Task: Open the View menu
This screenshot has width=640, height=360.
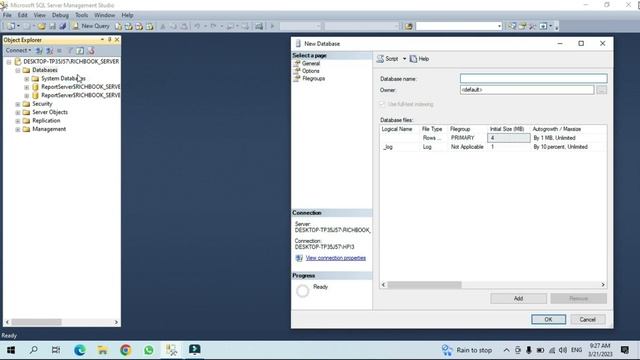Action: [40, 15]
